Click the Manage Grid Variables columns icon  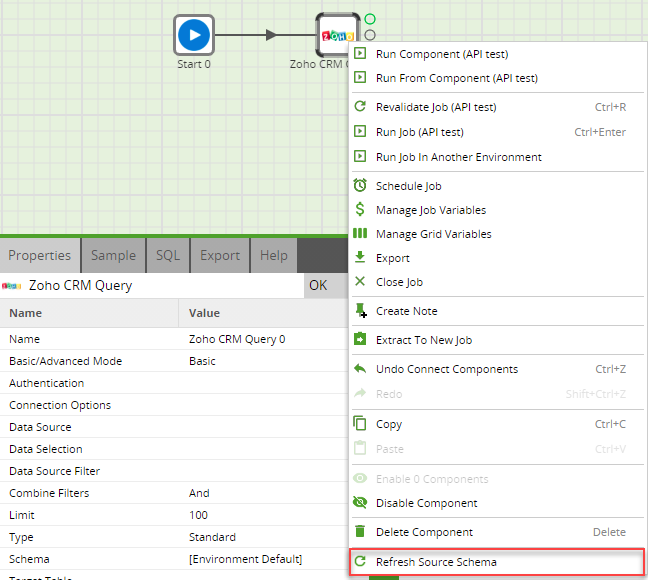[x=360, y=234]
